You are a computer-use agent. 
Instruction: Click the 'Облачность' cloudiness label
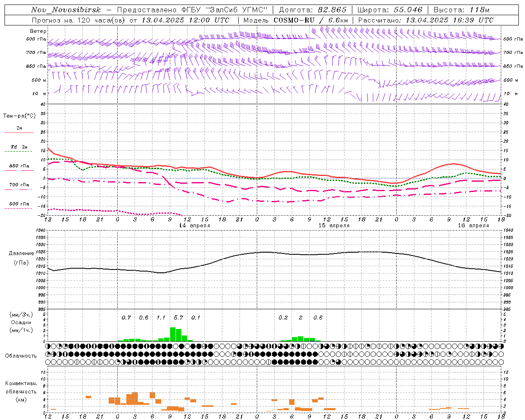tap(21, 356)
